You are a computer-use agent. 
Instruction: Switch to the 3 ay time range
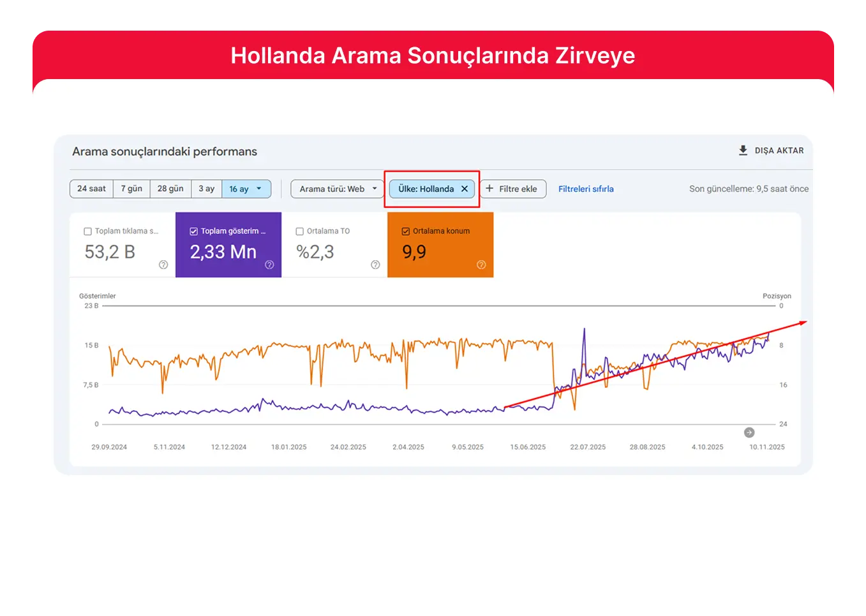click(206, 189)
